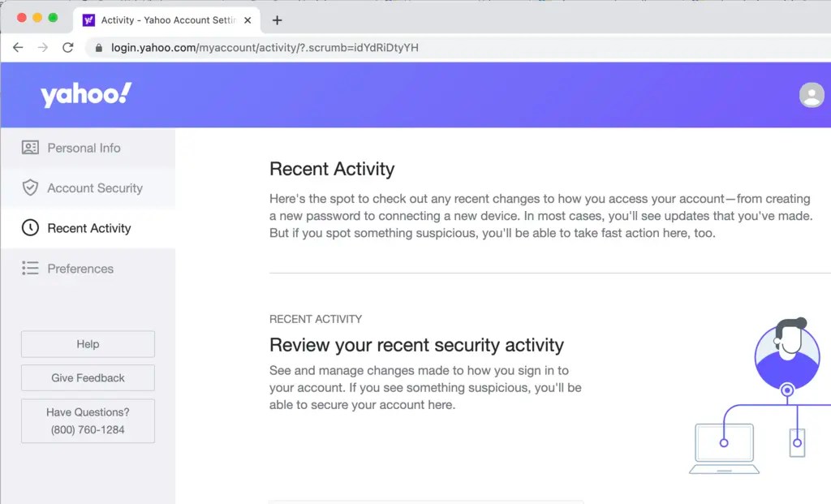Click the Give Feedback button

87,377
